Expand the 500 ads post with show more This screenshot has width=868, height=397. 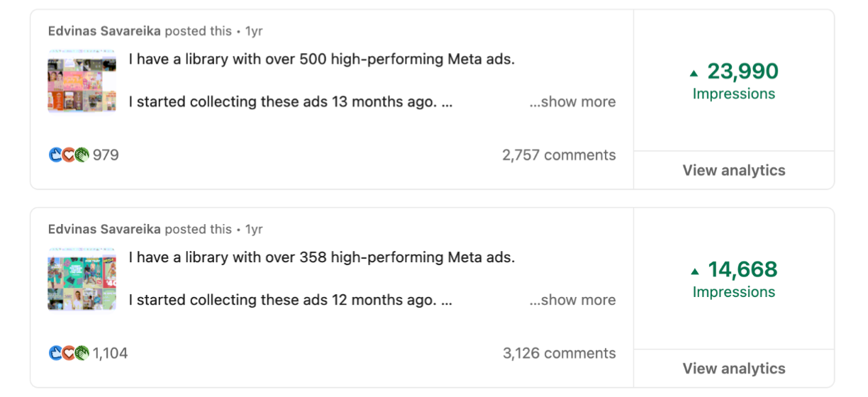pos(572,102)
